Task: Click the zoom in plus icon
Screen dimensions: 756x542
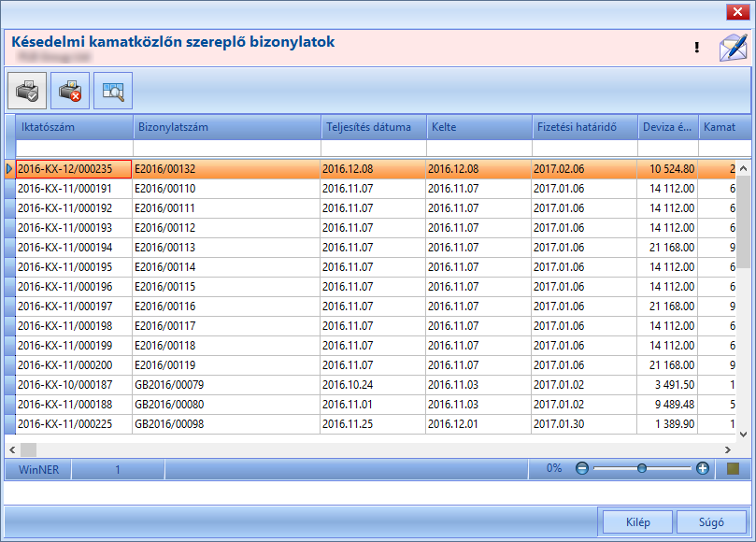Action: pos(703,468)
